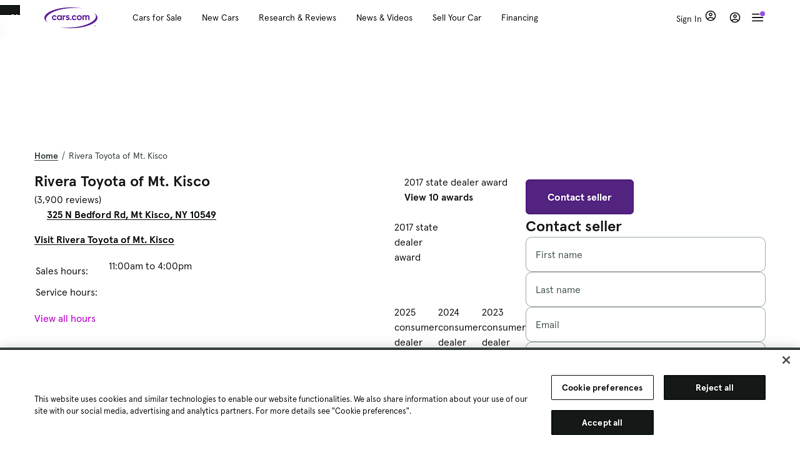Close the cookie banner with X
The height and width of the screenshot is (450, 800).
click(x=786, y=360)
